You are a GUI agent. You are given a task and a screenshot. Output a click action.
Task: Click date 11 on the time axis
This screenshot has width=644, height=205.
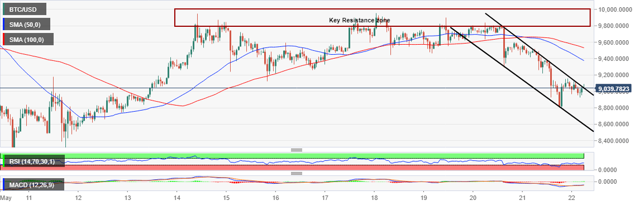pyautogui.click(x=28, y=198)
